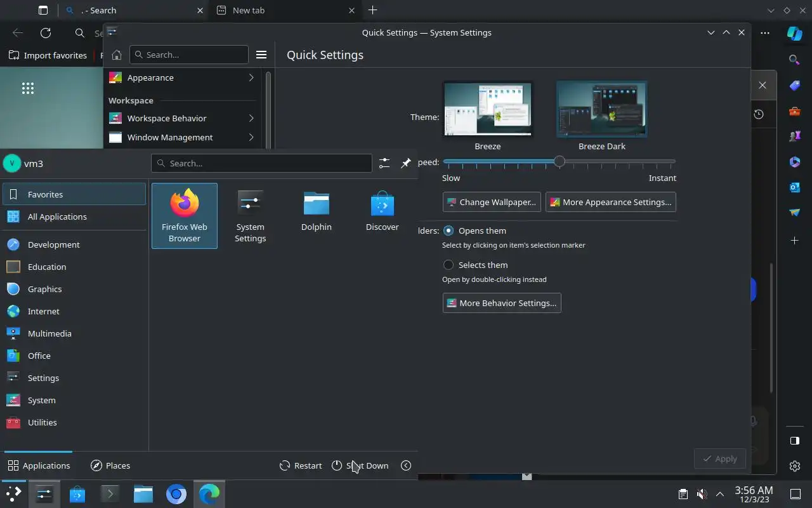This screenshot has height=508, width=812.
Task: Open Copilot in Edge sidebar
Action: (795, 33)
